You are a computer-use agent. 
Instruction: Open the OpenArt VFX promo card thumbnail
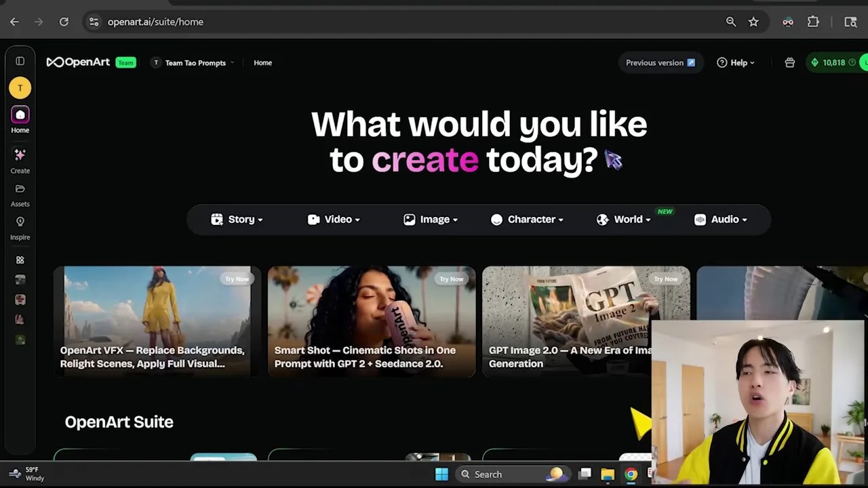click(x=157, y=321)
